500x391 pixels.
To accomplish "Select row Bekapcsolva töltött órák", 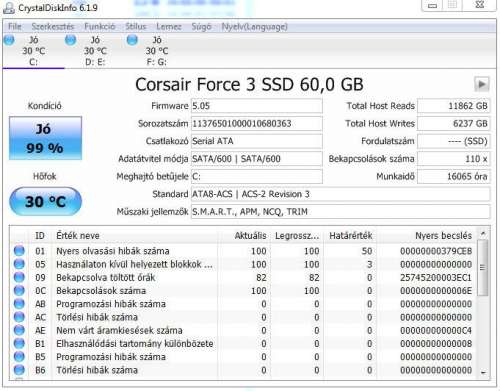I will pyautogui.click(x=243, y=277).
